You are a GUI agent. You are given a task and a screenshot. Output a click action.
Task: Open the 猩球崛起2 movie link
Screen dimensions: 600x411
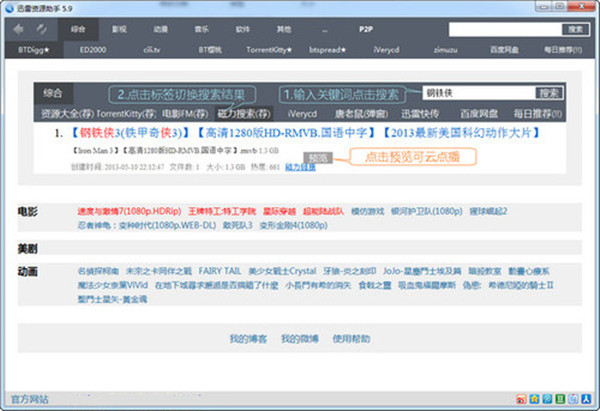click(488, 211)
